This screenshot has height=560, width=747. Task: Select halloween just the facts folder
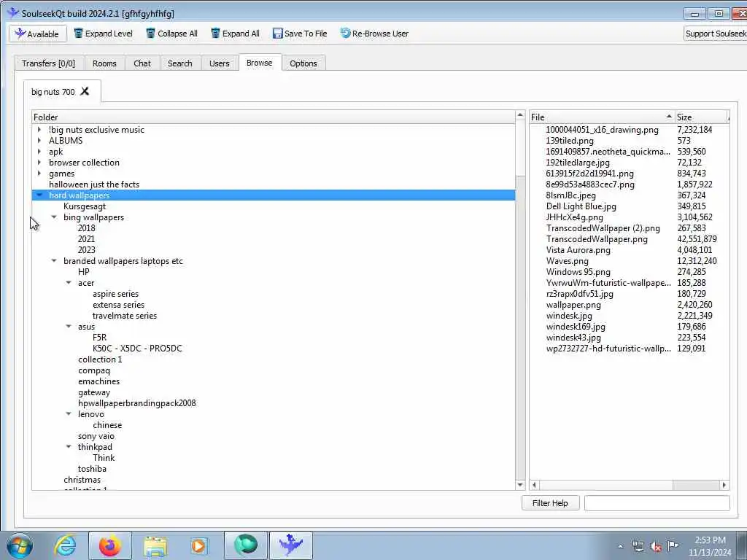[94, 184]
